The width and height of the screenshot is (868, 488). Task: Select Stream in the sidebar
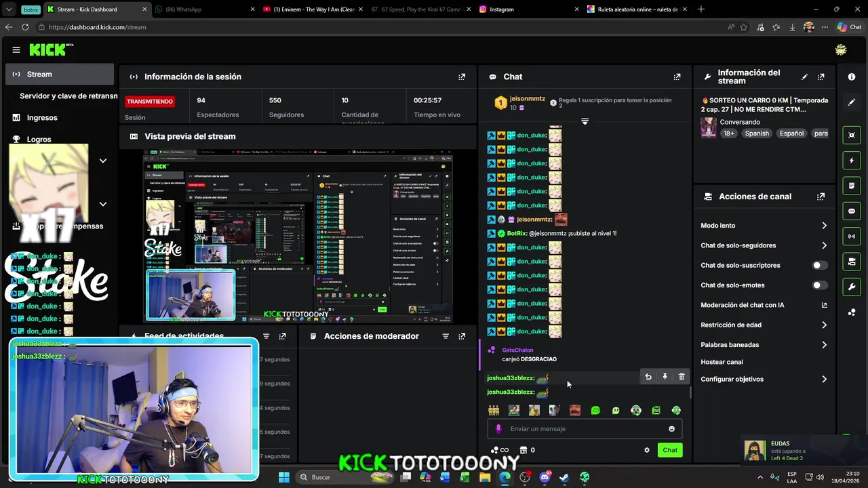[60, 74]
